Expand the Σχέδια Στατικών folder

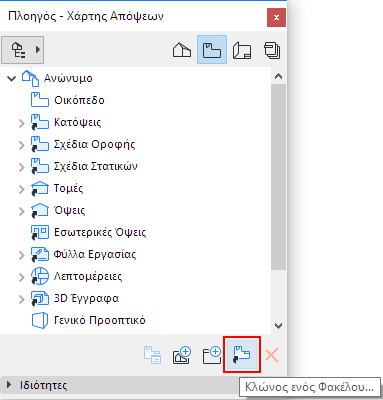[22, 167]
